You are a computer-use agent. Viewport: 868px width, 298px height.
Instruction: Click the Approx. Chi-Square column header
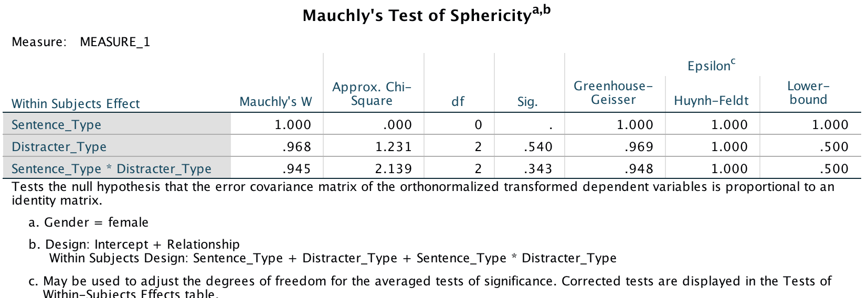click(x=372, y=93)
